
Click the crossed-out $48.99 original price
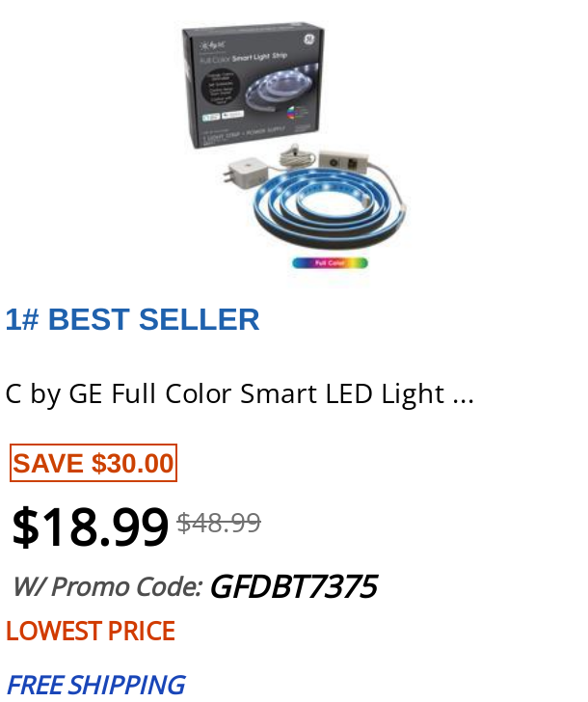point(219,523)
